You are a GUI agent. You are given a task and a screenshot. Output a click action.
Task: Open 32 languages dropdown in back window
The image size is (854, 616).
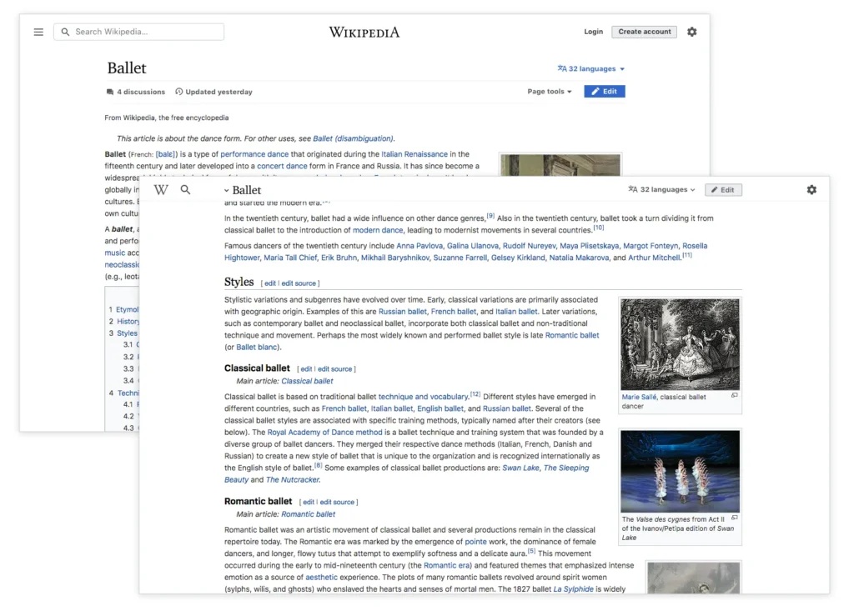pyautogui.click(x=591, y=68)
